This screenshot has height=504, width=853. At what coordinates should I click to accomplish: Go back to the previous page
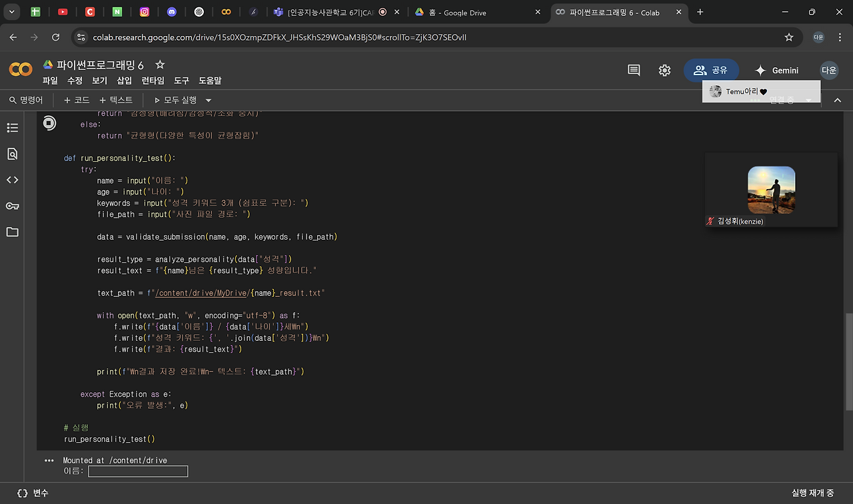pos(13,37)
